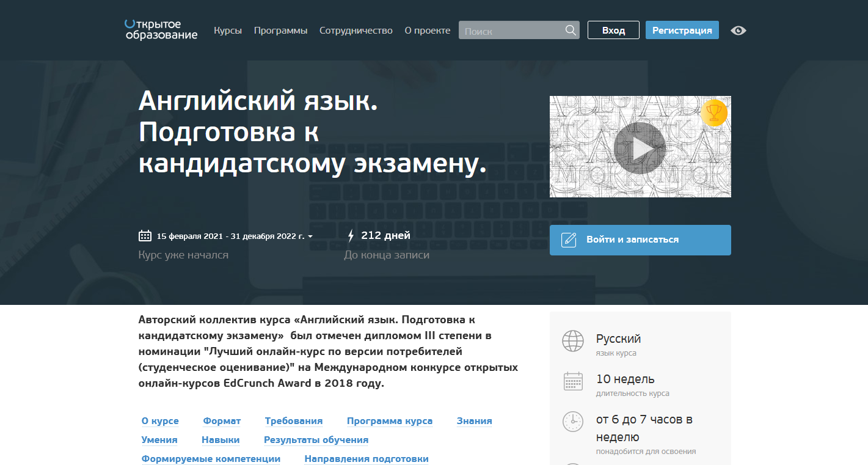Open the О курсе section link
The width and height of the screenshot is (868, 465).
point(158,420)
